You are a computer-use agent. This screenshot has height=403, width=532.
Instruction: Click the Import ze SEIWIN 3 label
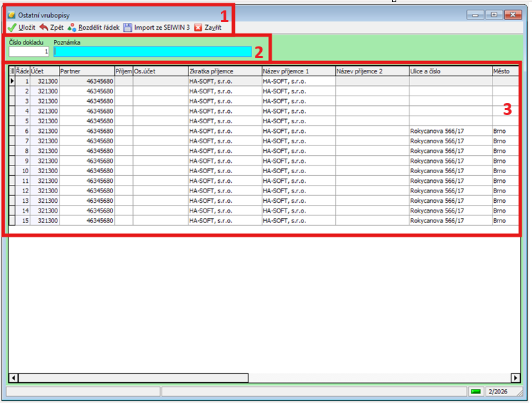point(162,28)
